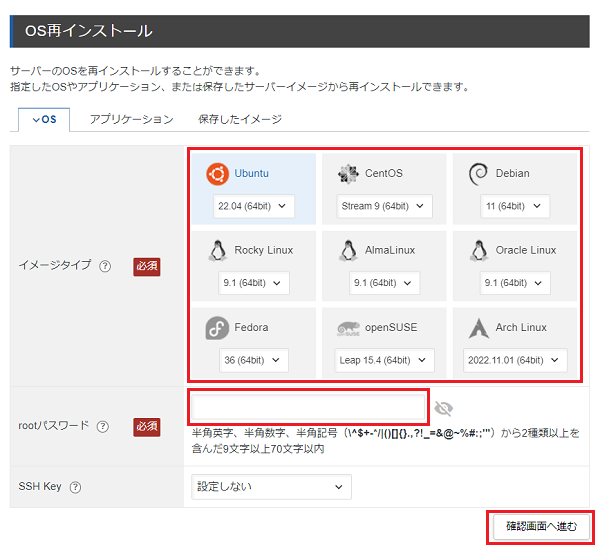
Task: Select the CentOS label text
Action: pos(384,174)
